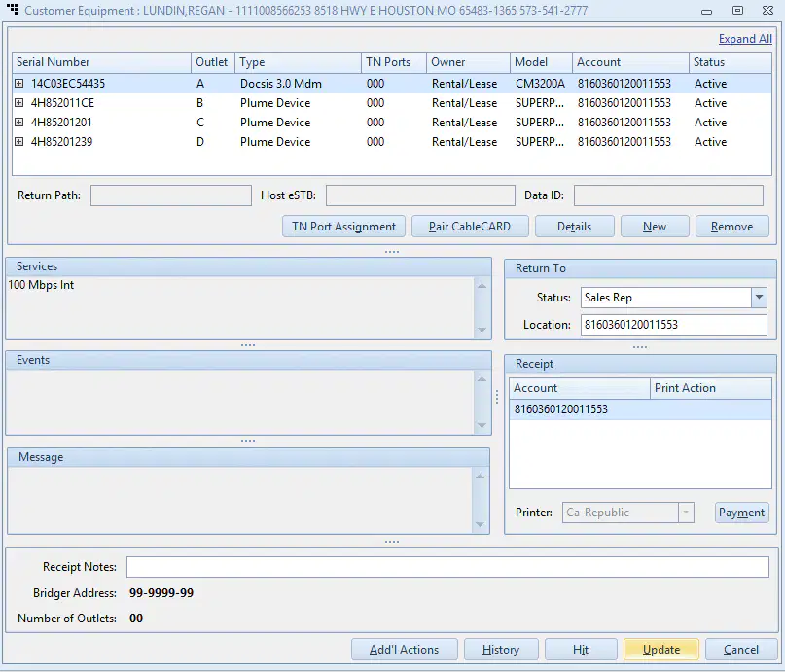The image size is (785, 672).
Task: Expand row for serial 4H85201239
Action: click(x=19, y=142)
